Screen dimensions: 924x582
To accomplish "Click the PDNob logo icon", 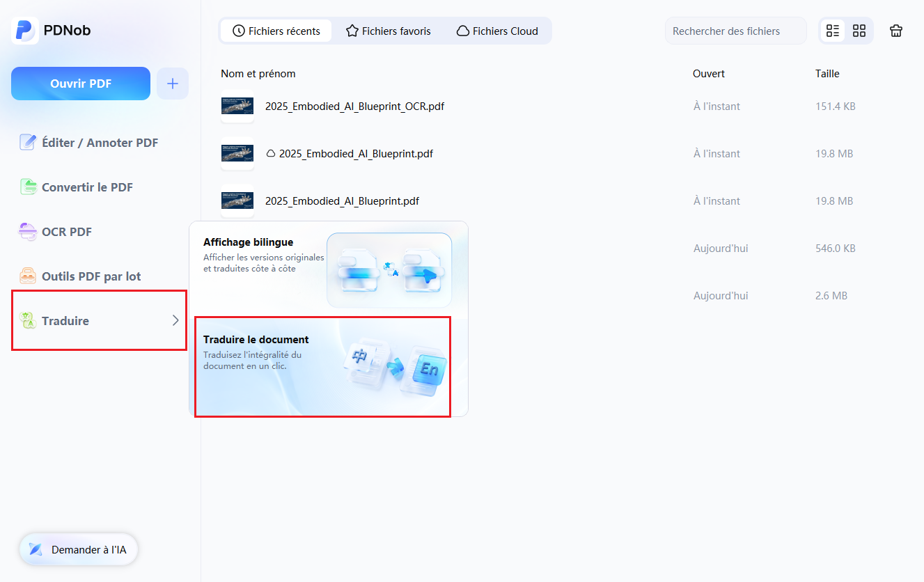I will tap(25, 31).
